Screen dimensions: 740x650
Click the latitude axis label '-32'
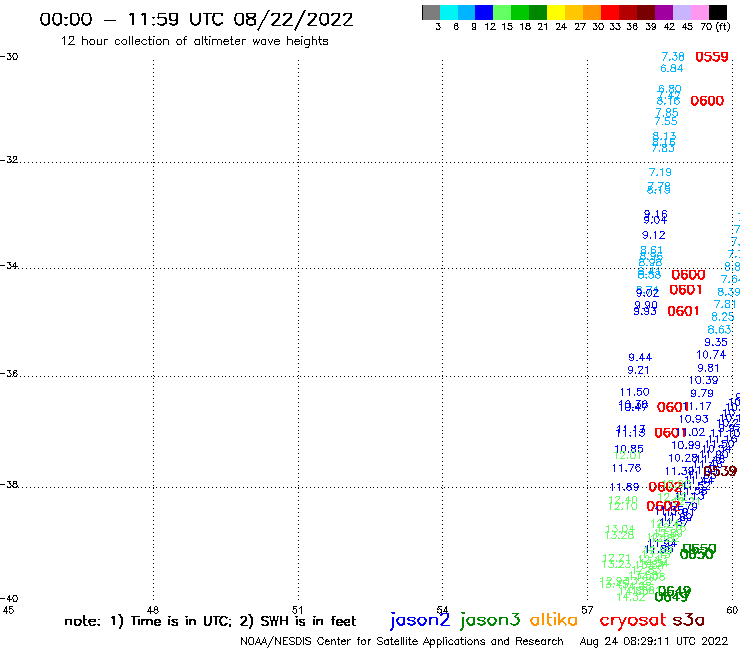click(9, 160)
